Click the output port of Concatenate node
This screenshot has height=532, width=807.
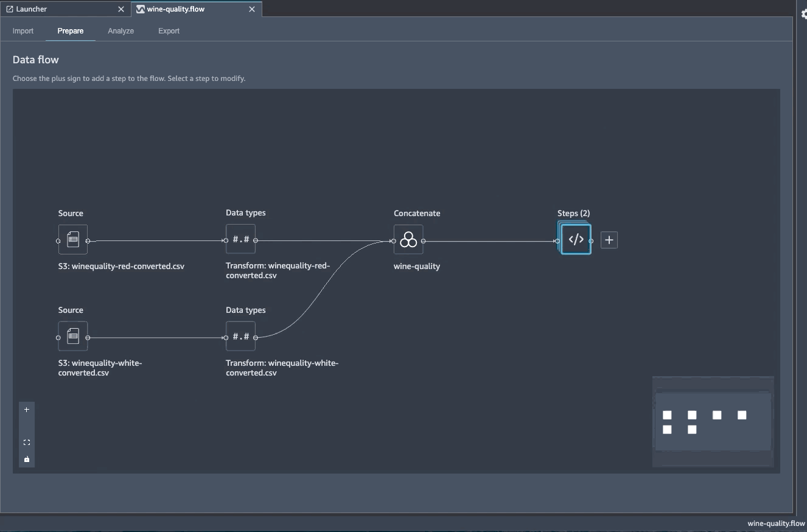424,241
